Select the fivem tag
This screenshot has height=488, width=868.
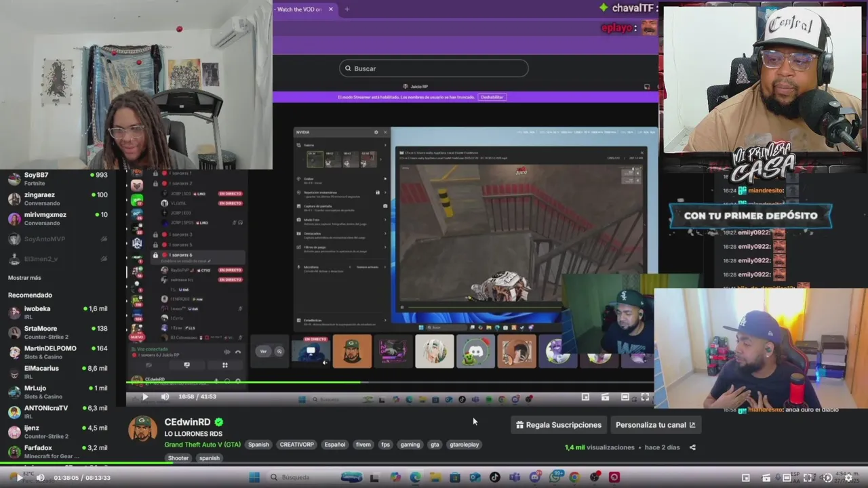363,445
